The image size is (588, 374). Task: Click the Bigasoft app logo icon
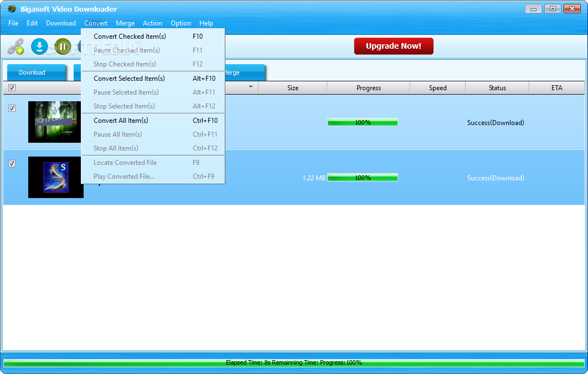point(12,9)
